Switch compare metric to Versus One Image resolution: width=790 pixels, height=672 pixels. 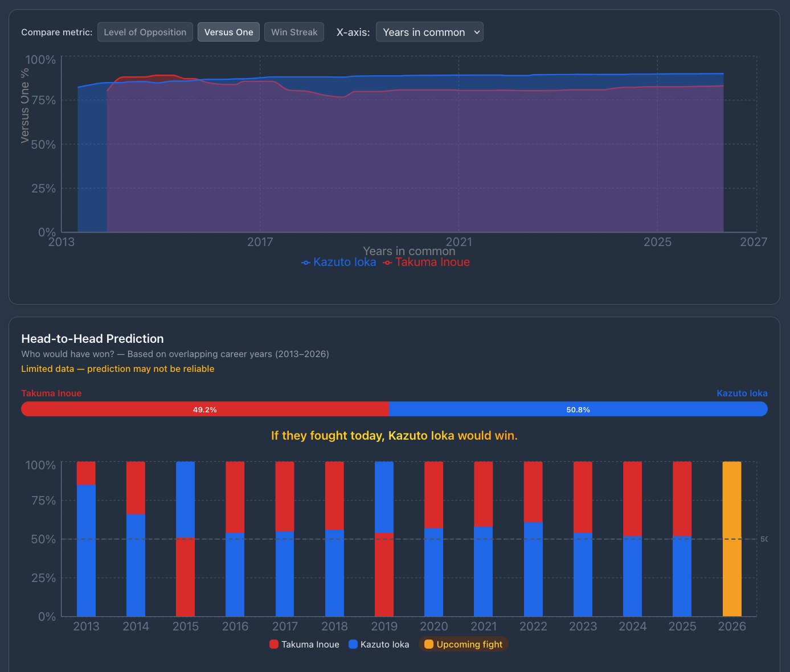point(228,32)
